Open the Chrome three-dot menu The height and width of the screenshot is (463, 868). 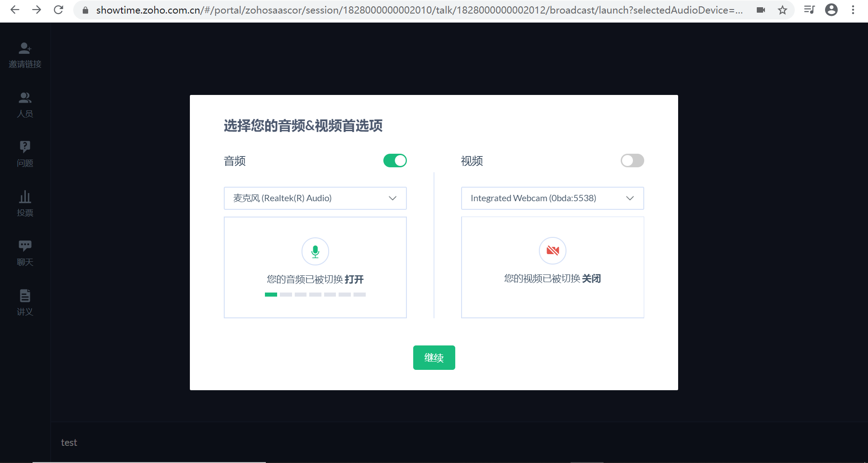[854, 9]
